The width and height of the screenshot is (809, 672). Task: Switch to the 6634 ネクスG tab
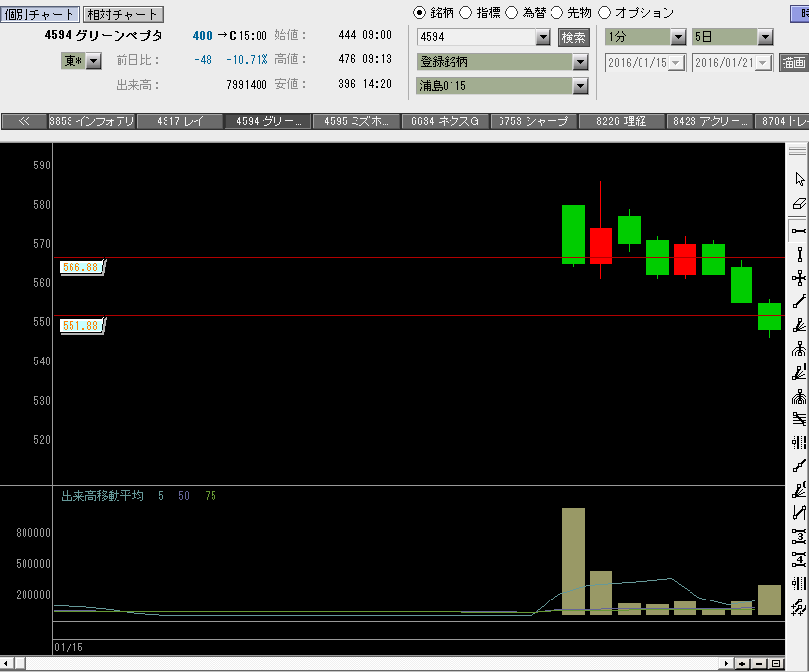[x=445, y=121]
